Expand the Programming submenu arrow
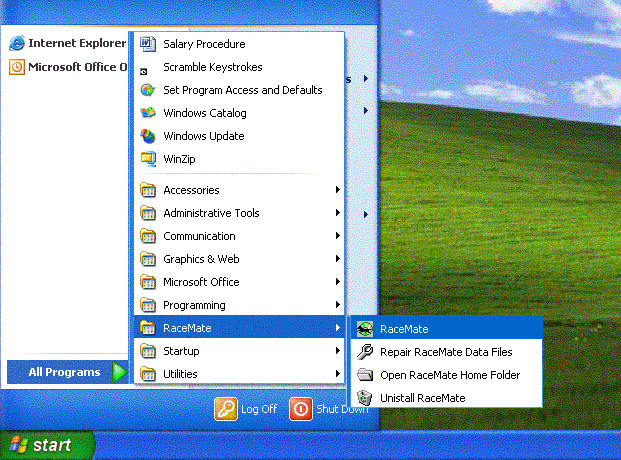 point(337,305)
